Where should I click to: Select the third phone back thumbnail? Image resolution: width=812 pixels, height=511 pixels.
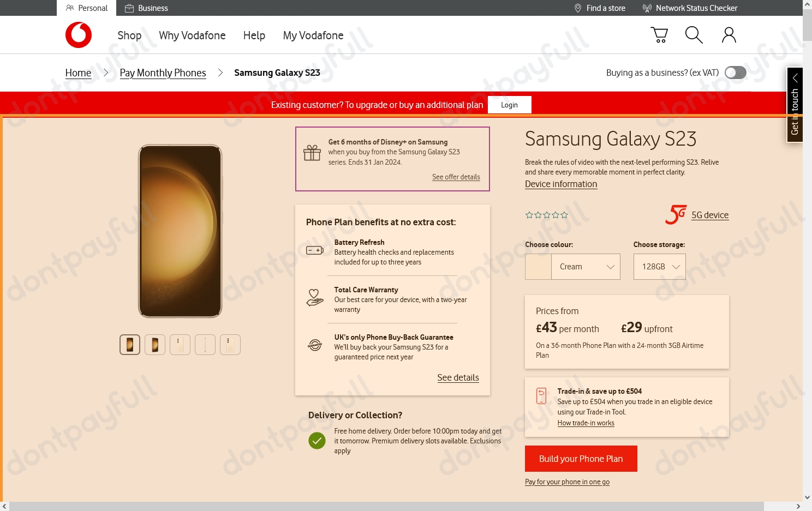(180, 345)
